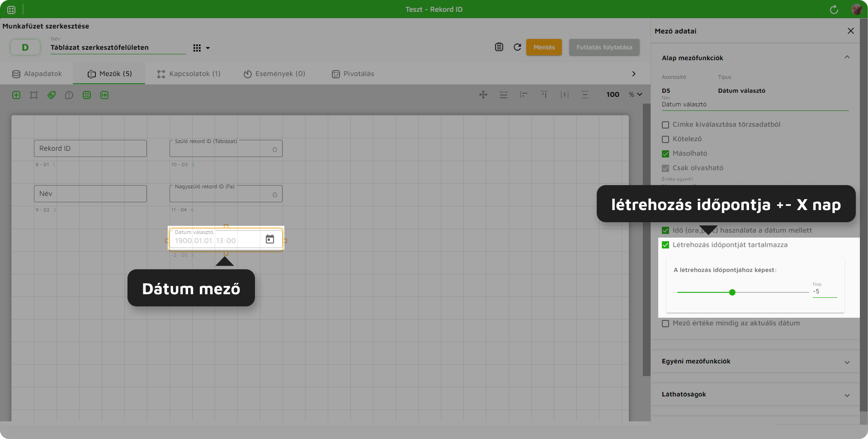Click the orange Mentés button

coord(544,47)
